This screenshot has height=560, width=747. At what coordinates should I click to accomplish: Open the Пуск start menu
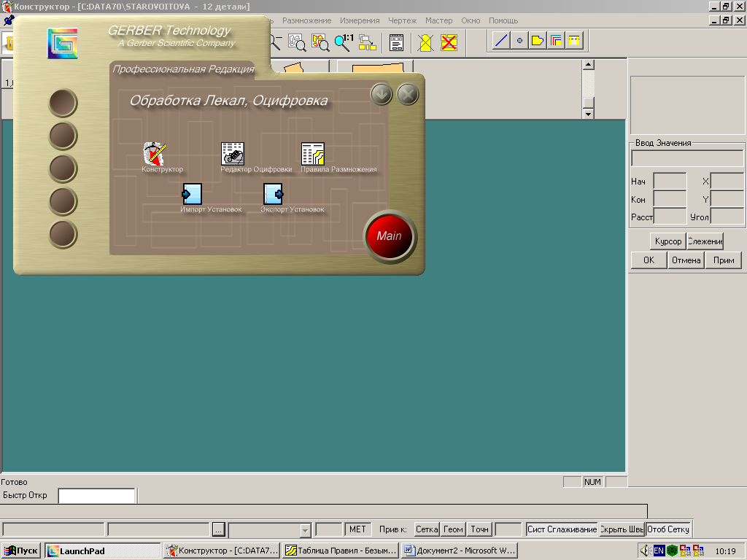pyautogui.click(x=21, y=551)
